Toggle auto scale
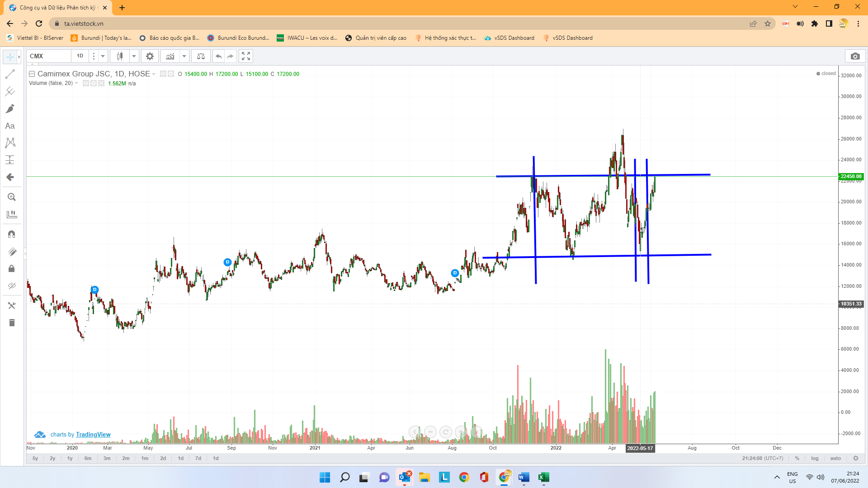 (835, 458)
